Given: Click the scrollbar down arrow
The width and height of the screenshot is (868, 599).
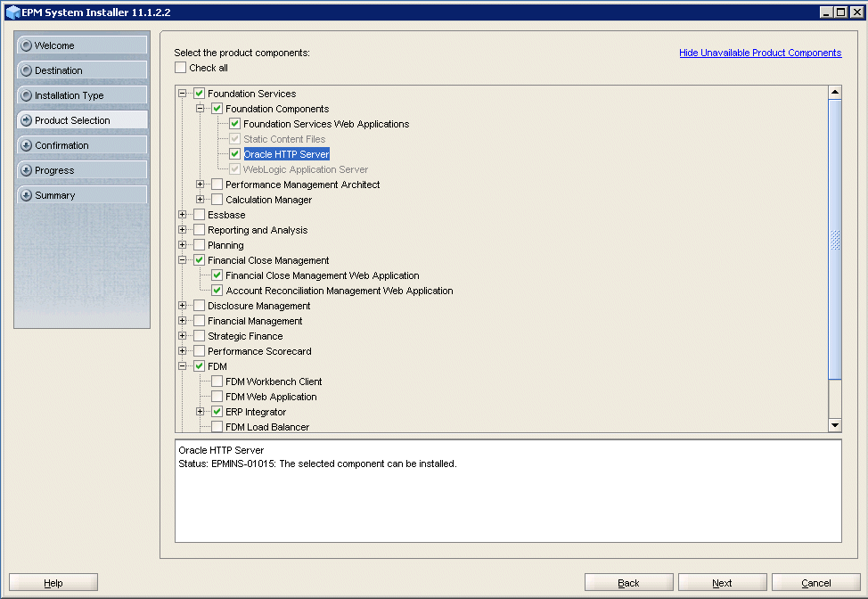Looking at the screenshot, I should [x=834, y=426].
